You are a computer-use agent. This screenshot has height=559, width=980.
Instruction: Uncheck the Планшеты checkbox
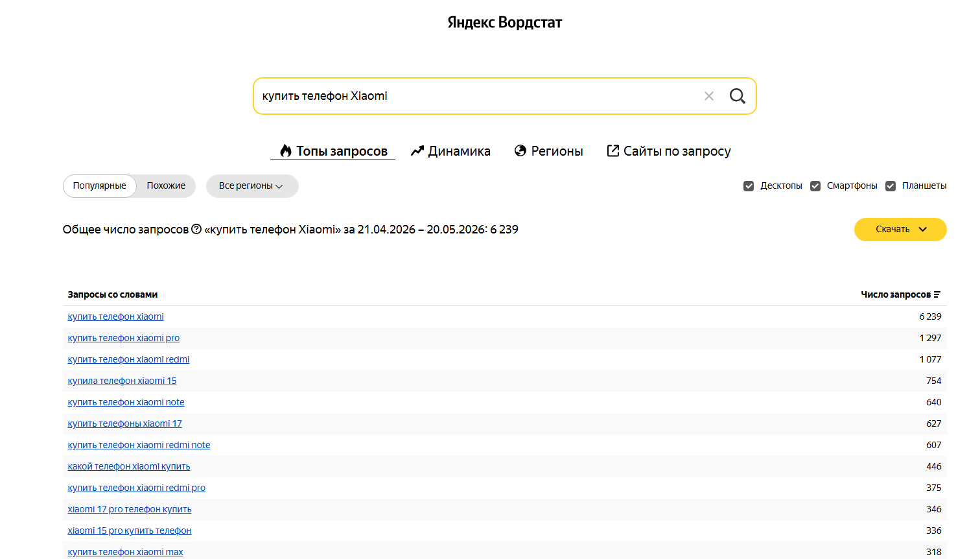(891, 186)
